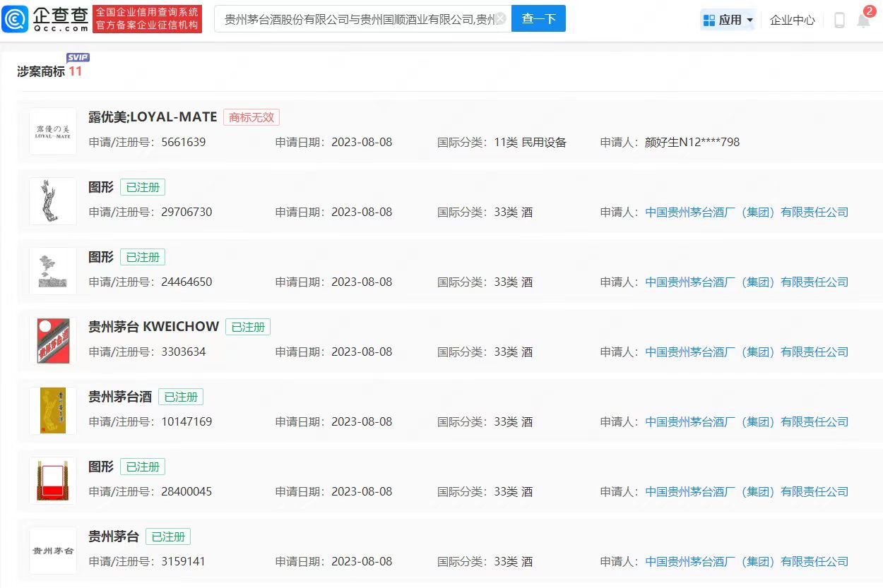883x588 pixels.
Task: Click 已注册 tag beside 贵州茅台 KWEICHOW
Action: (x=248, y=328)
